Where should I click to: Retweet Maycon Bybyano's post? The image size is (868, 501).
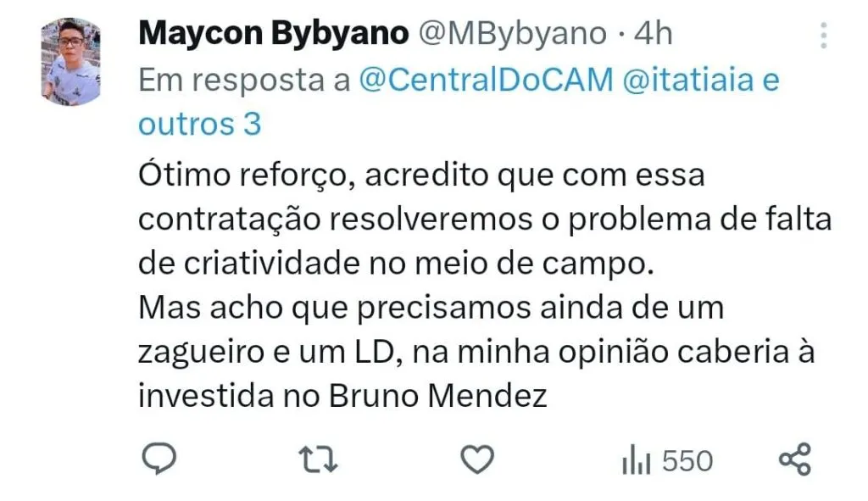click(x=318, y=459)
